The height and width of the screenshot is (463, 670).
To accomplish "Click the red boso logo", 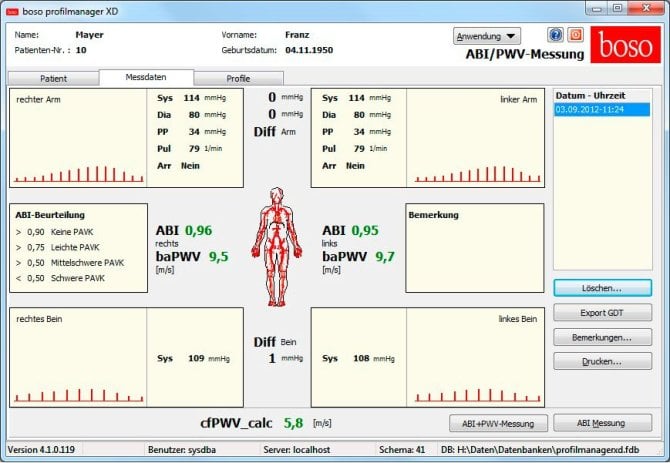I will point(622,46).
